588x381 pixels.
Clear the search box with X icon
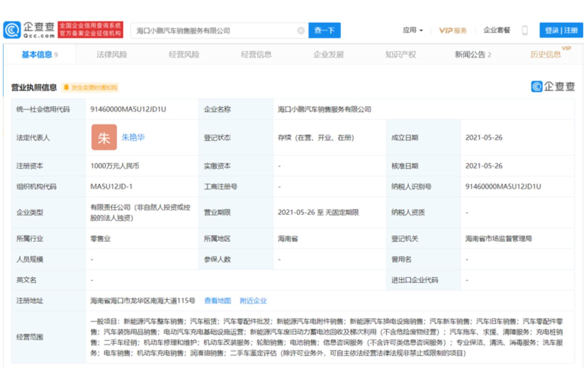[x=301, y=31]
